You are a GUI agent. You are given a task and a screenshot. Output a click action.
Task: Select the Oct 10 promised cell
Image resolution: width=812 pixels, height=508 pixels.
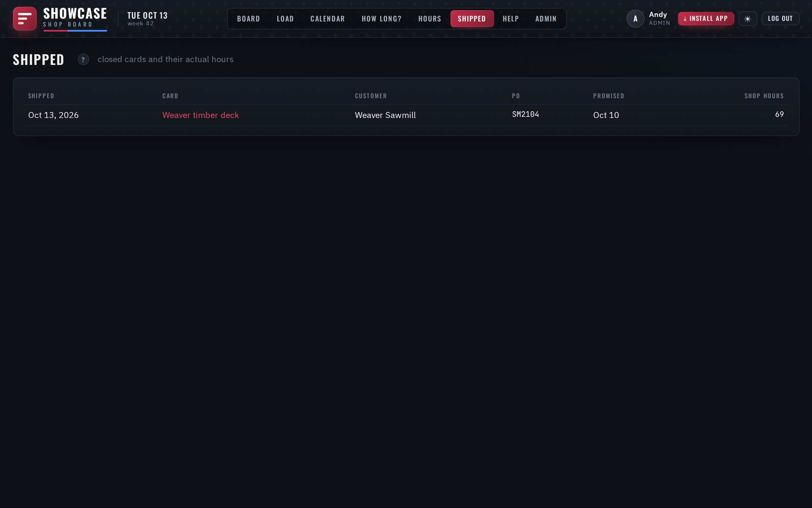click(606, 115)
